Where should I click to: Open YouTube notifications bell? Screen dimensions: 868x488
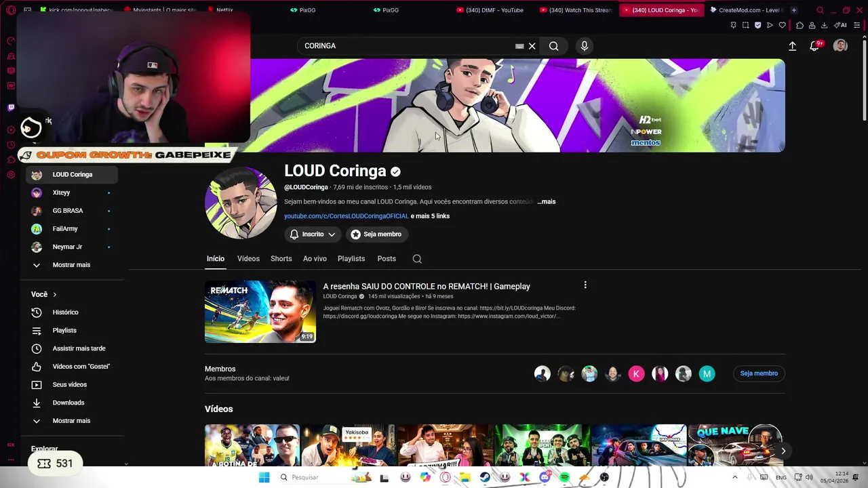click(x=816, y=46)
